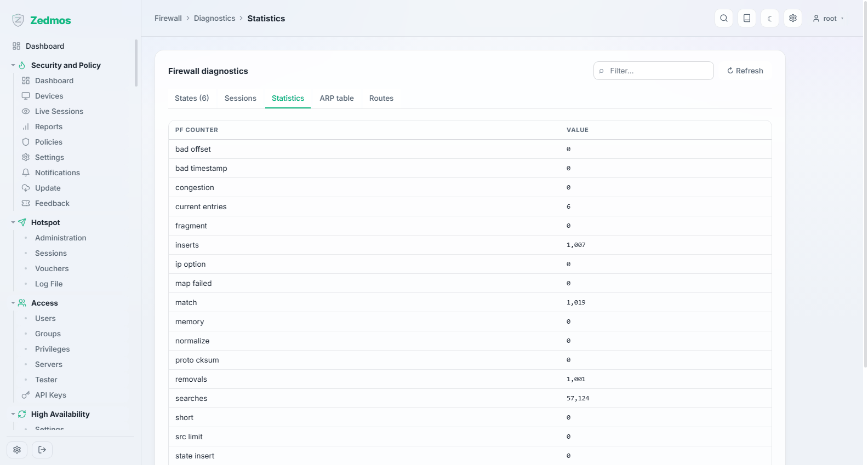
Task: Click the Devices monitor icon
Action: pos(26,96)
